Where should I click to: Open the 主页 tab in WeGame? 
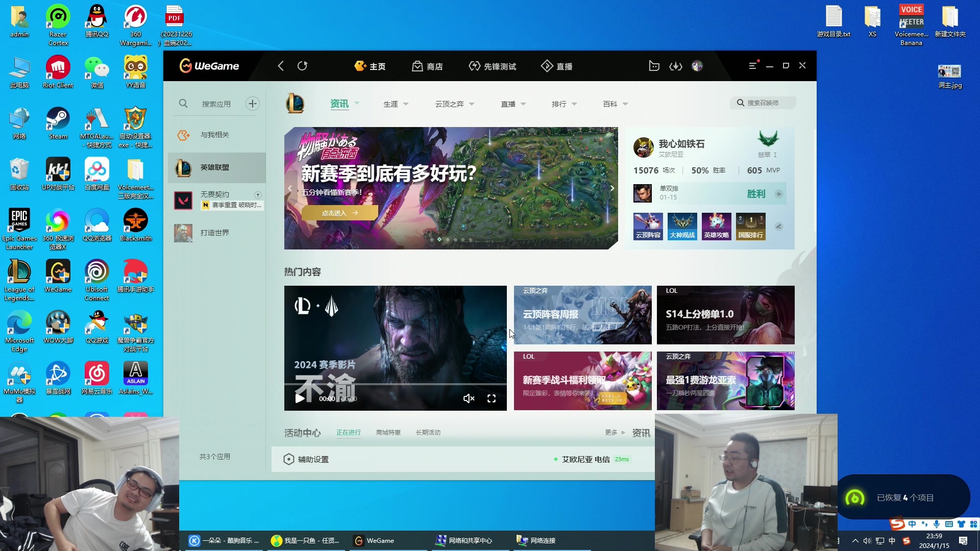point(370,66)
